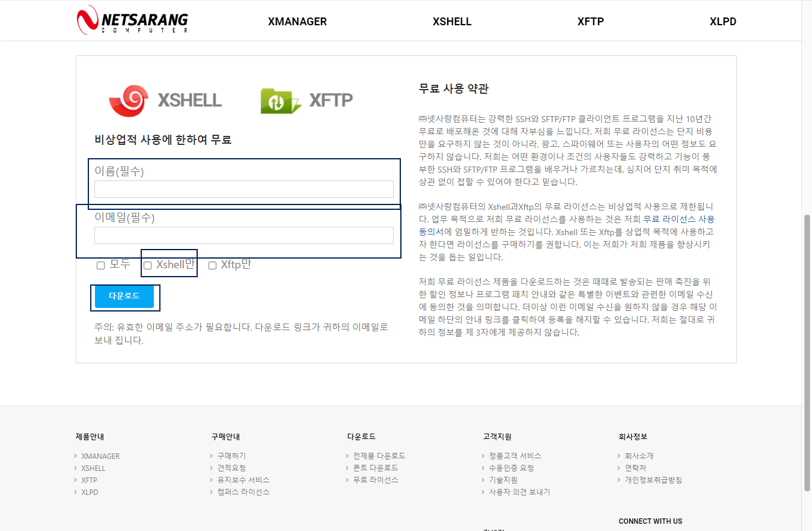Click the green Xftp product logo
This screenshot has width=812, height=531.
click(x=307, y=100)
